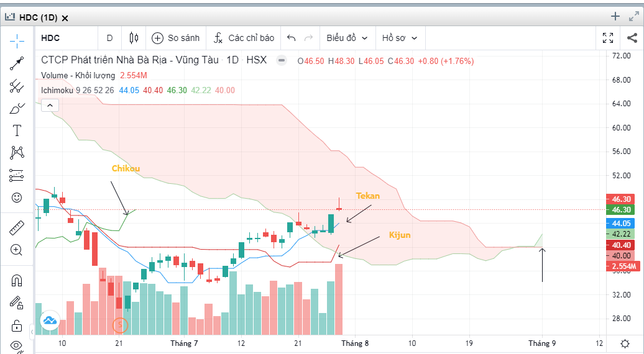Toggle the magnet snap mode
This screenshot has width=644, height=354.
click(x=17, y=281)
